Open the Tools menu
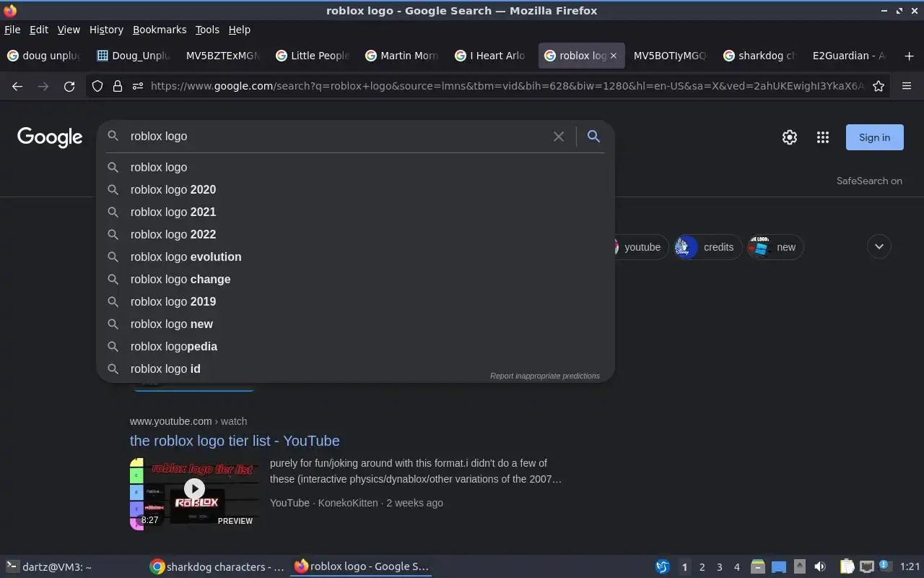This screenshot has width=924, height=578. 207,30
